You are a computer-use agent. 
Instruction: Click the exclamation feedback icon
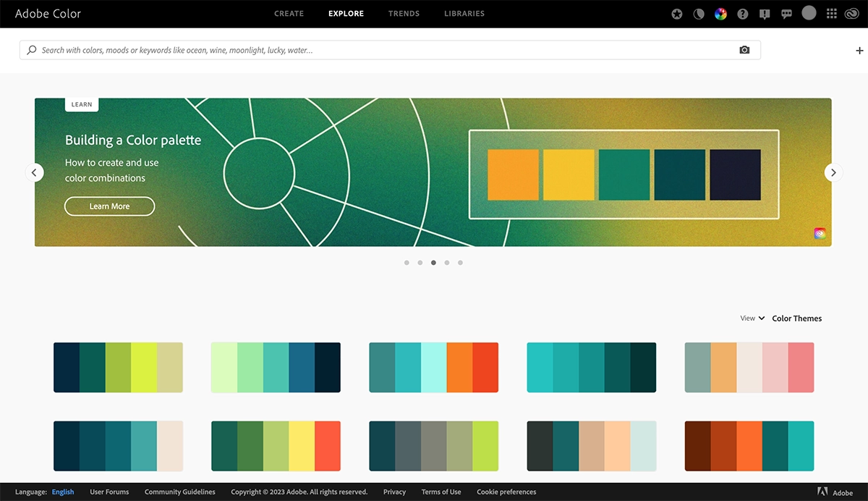point(765,14)
